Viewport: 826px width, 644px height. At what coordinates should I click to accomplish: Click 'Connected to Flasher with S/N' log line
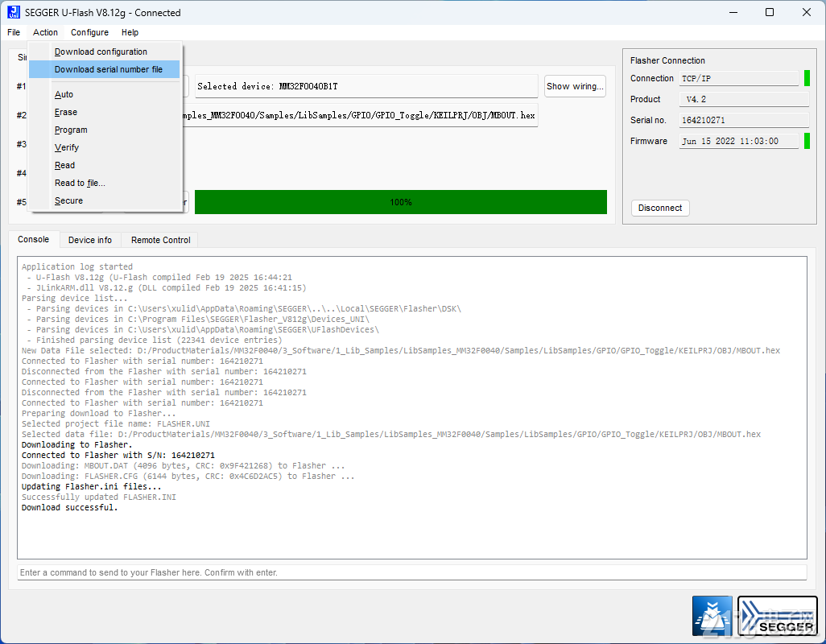click(x=118, y=455)
